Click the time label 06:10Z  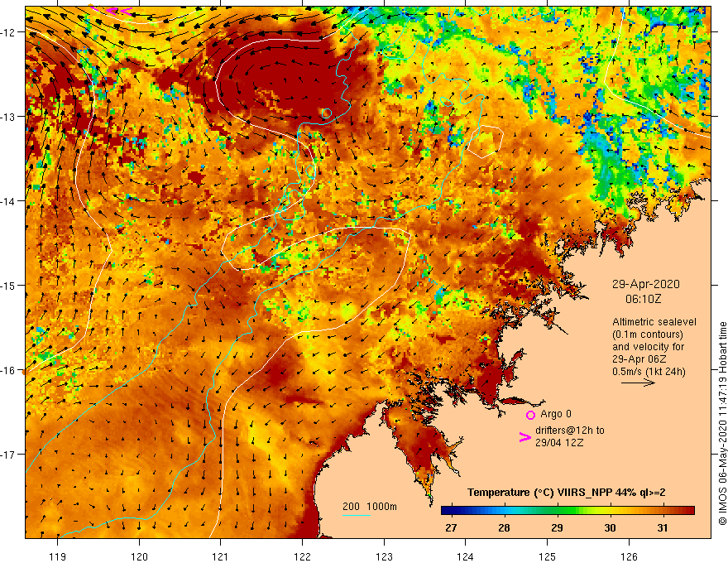(x=643, y=299)
